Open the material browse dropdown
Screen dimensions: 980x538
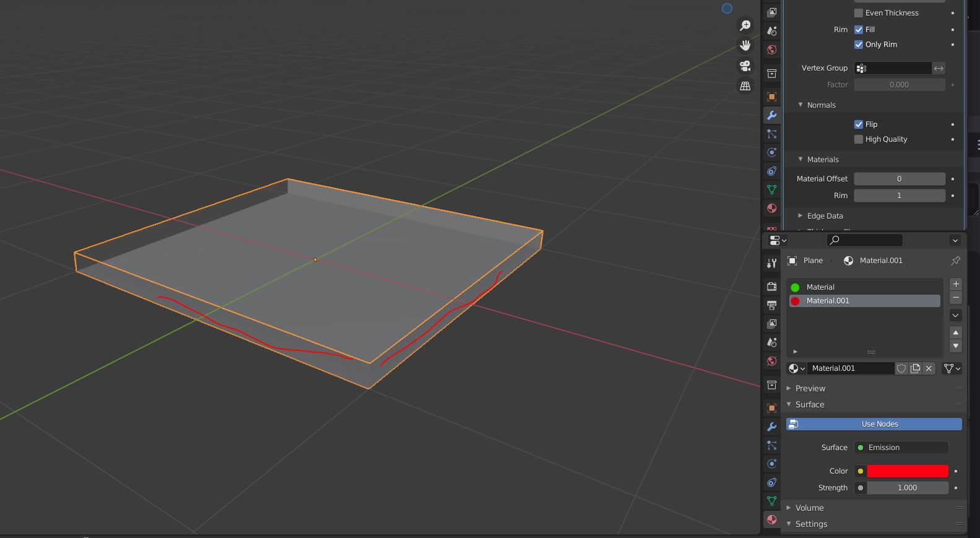(797, 368)
